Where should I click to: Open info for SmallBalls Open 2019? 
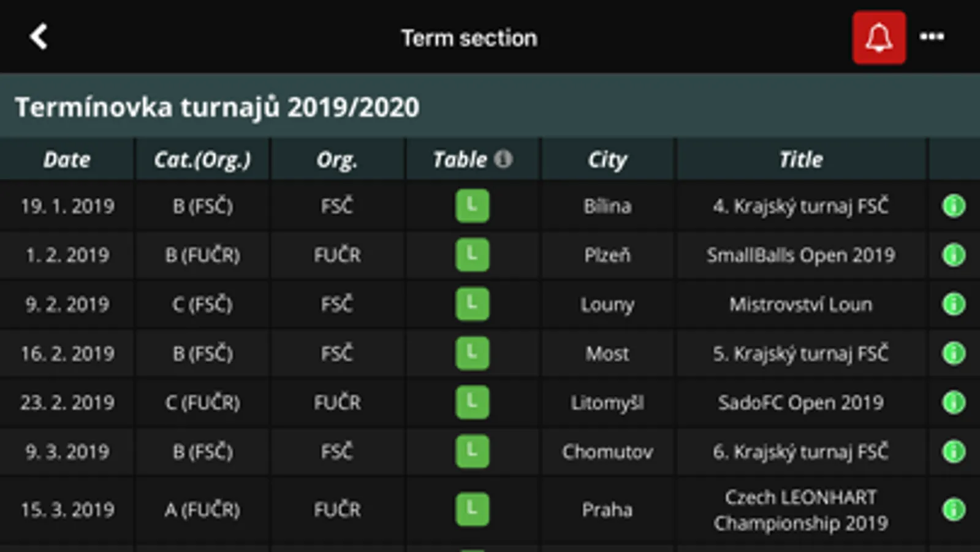[x=953, y=255]
